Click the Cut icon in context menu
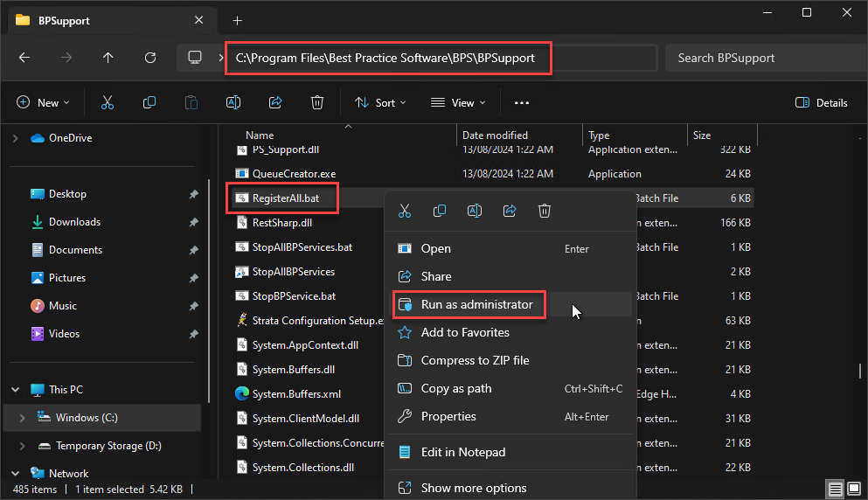Viewport: 868px width, 500px height. (x=405, y=211)
